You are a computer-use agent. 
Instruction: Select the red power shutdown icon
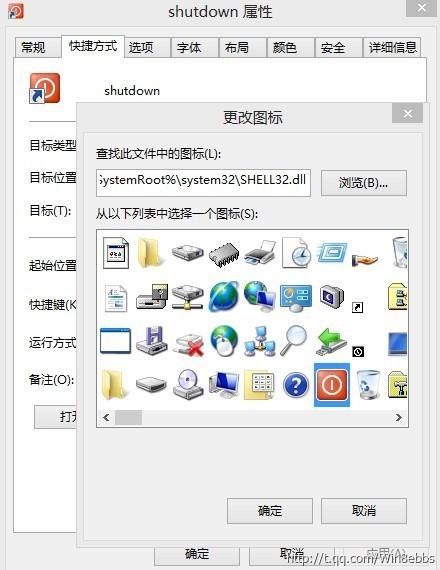coord(332,384)
